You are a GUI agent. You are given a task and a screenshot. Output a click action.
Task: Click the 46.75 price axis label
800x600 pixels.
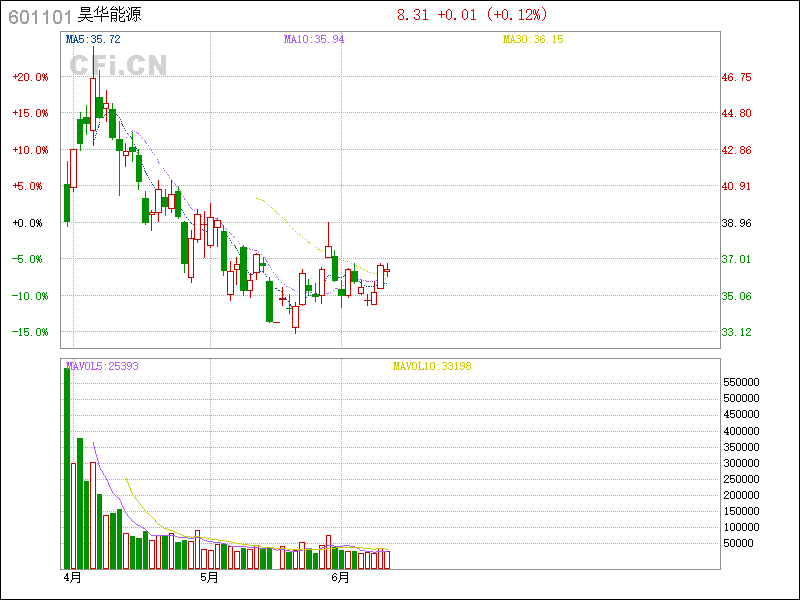click(737, 77)
